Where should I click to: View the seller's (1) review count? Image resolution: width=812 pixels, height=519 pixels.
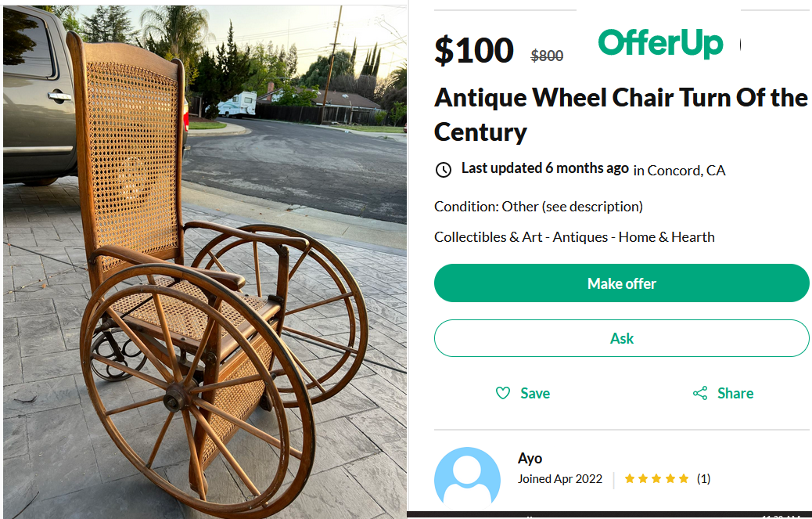click(703, 478)
